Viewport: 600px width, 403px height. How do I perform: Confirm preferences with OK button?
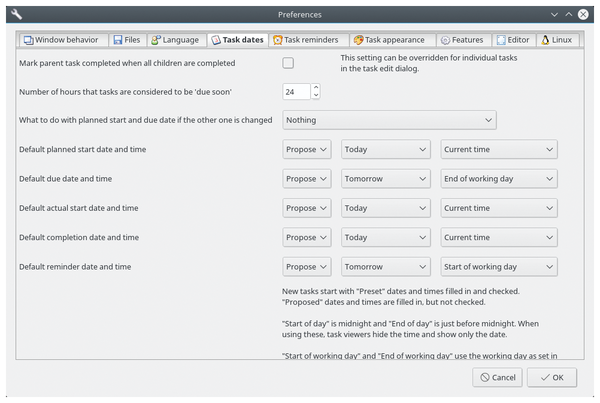551,378
